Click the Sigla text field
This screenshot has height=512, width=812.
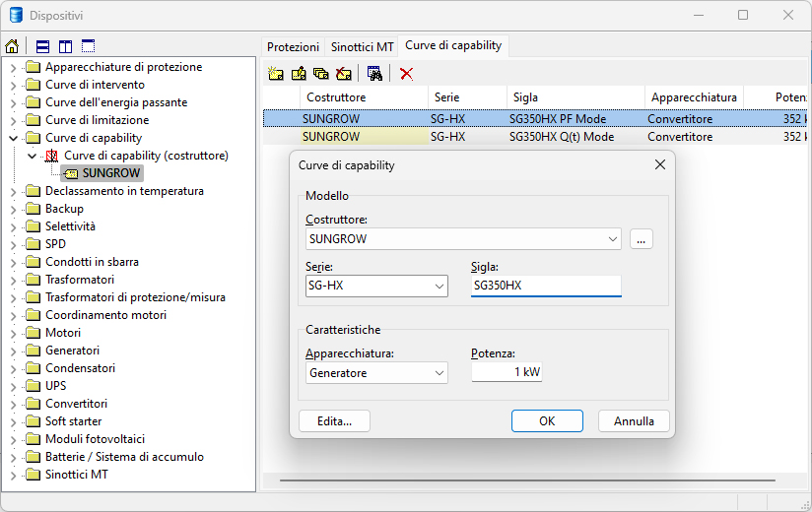tap(546, 286)
